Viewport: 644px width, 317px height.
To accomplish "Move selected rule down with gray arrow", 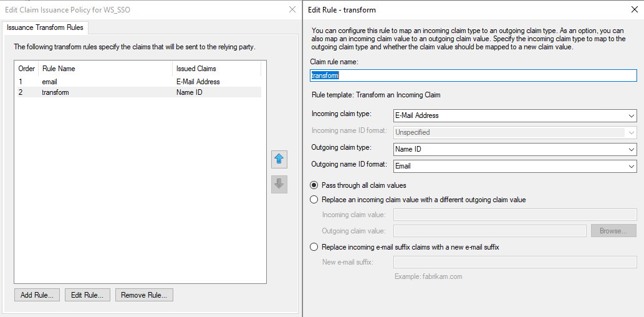I will click(x=279, y=184).
